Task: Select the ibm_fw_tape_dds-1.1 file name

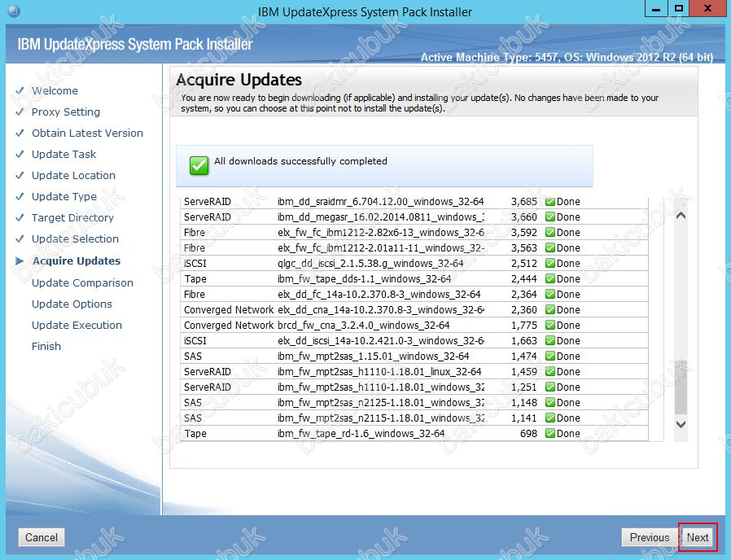Action: pyautogui.click(x=364, y=279)
